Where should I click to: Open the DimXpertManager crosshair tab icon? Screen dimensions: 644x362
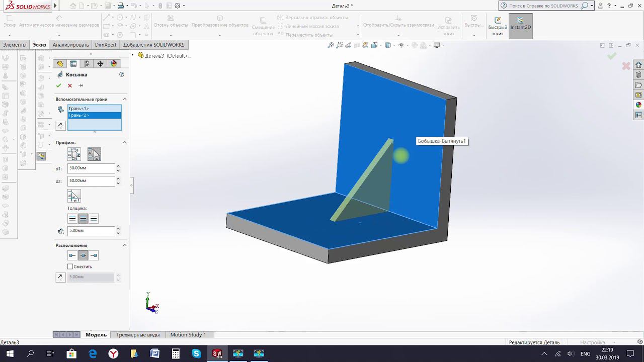pos(100,64)
